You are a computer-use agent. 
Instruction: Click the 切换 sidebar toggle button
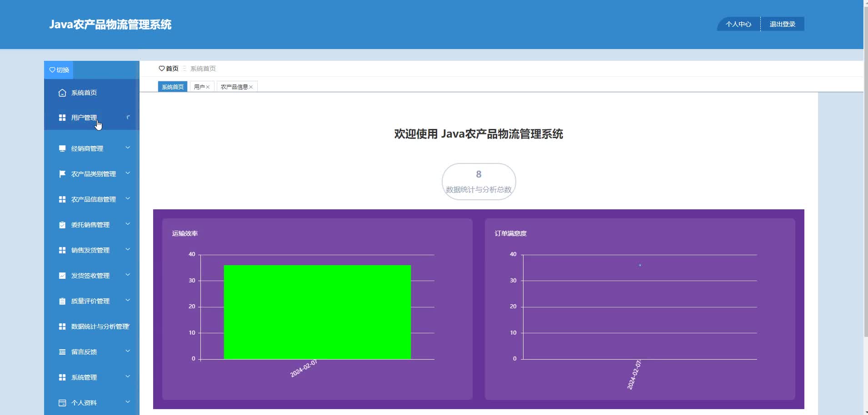click(x=59, y=70)
